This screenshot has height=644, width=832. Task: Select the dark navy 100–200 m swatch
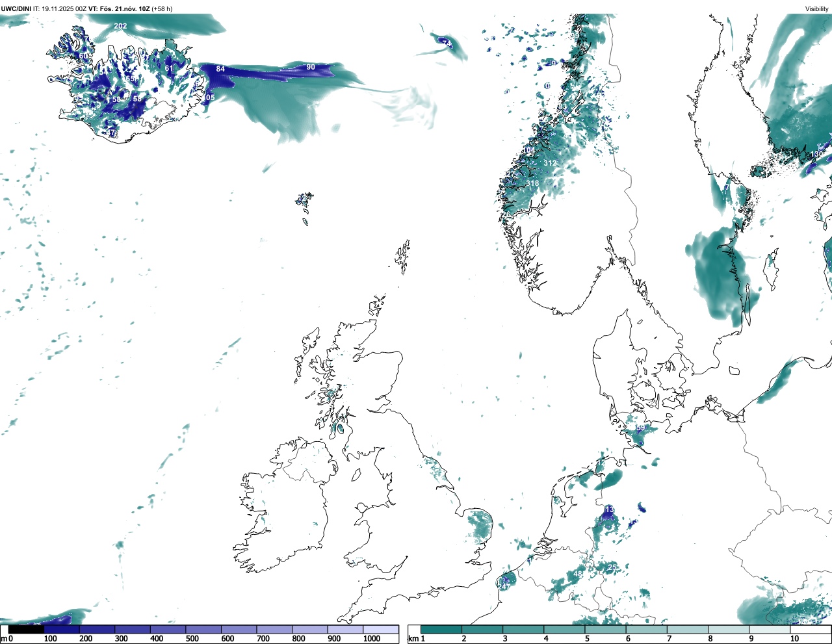coord(62,630)
